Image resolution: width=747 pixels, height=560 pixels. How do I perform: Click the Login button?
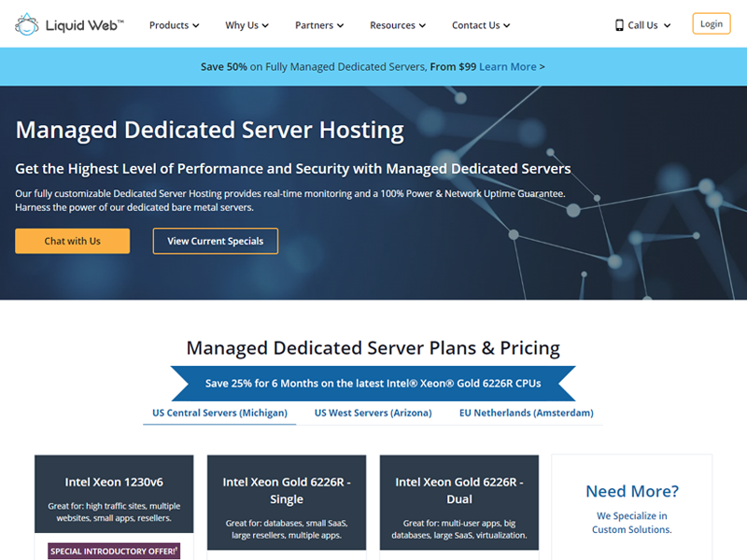(712, 24)
